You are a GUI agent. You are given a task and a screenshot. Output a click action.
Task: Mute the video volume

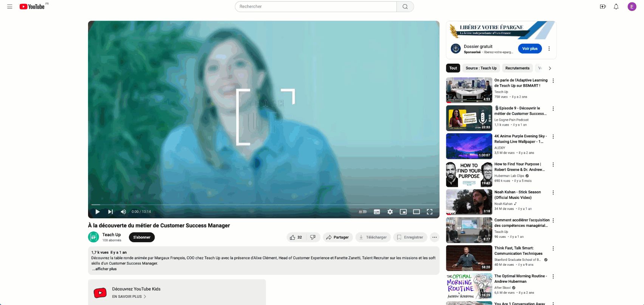click(123, 212)
